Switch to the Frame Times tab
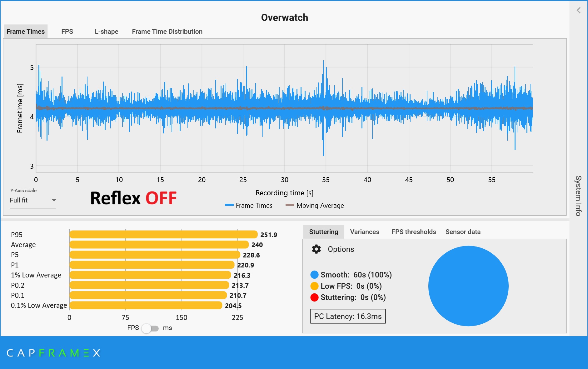The image size is (588, 369). 26,32
